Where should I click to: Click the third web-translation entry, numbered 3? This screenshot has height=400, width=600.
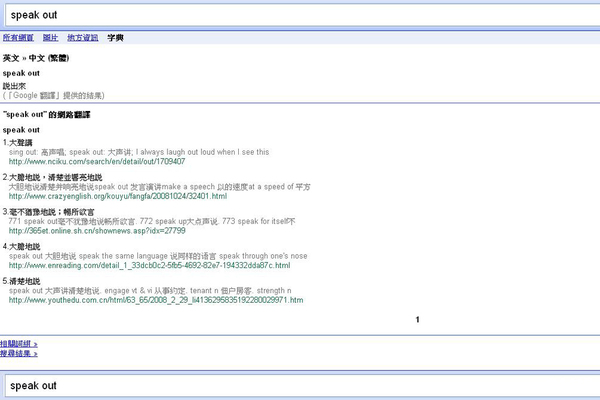(48, 212)
